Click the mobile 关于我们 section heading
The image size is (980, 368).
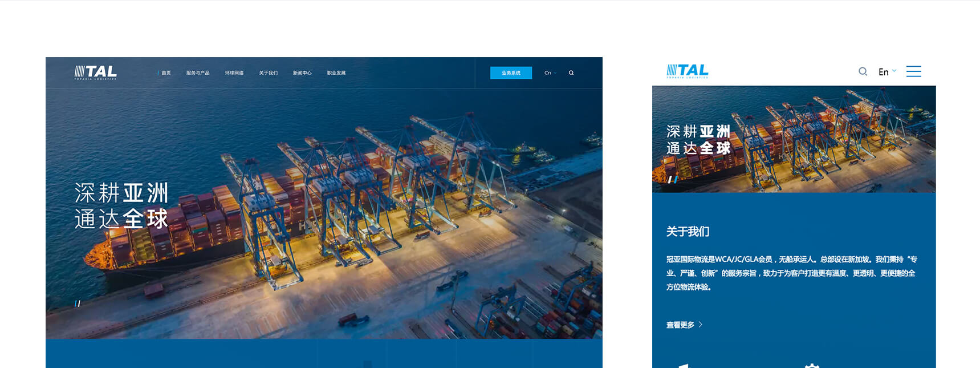688,232
